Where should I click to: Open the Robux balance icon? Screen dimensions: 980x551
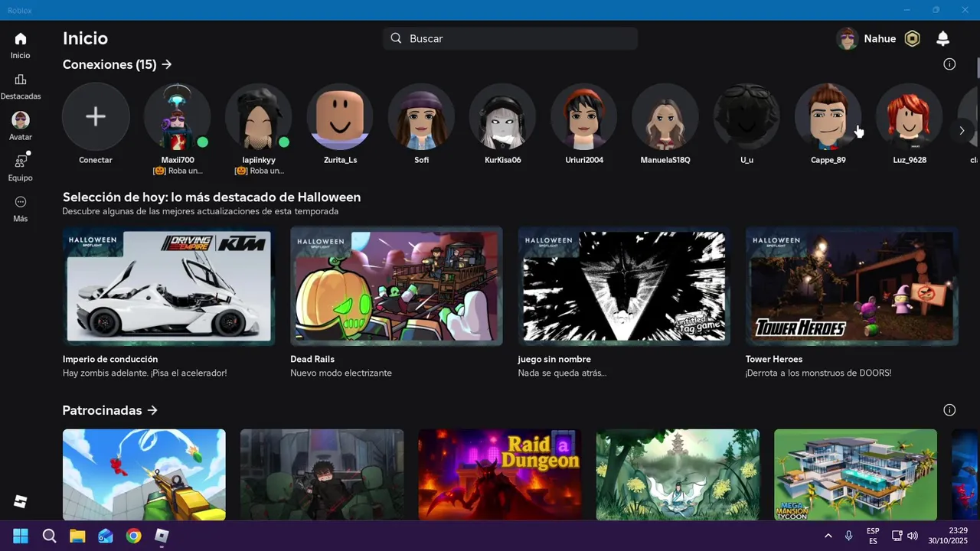(912, 38)
